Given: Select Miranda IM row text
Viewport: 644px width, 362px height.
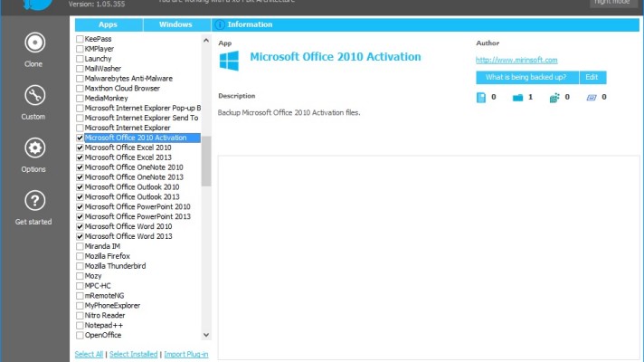Looking at the screenshot, I should pyautogui.click(x=102, y=246).
